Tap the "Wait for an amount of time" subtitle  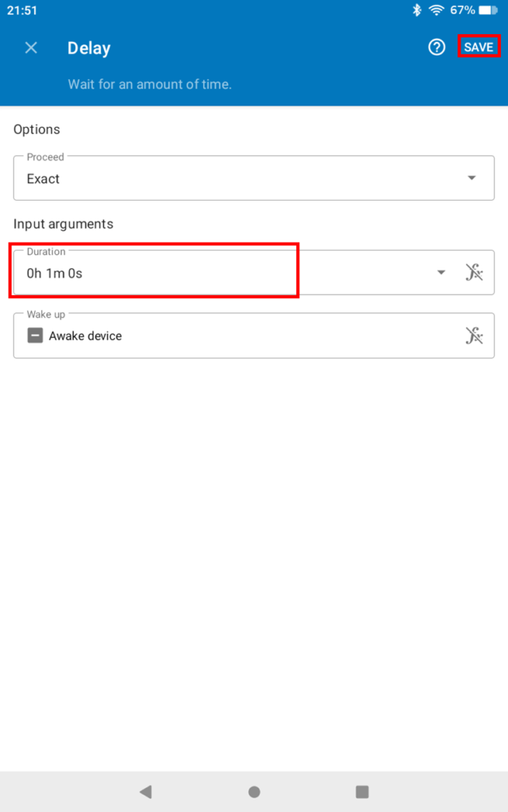pyautogui.click(x=150, y=84)
